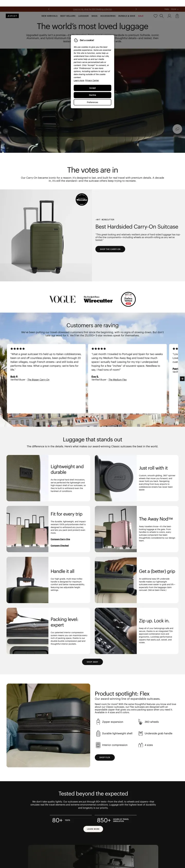Open the shopping bag icon
This screenshot has height=868, width=185.
177,16
